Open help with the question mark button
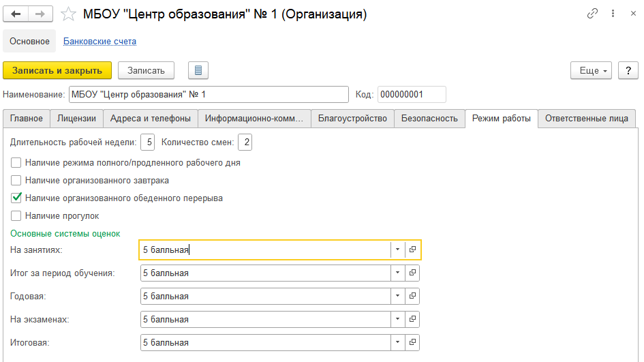 (628, 70)
